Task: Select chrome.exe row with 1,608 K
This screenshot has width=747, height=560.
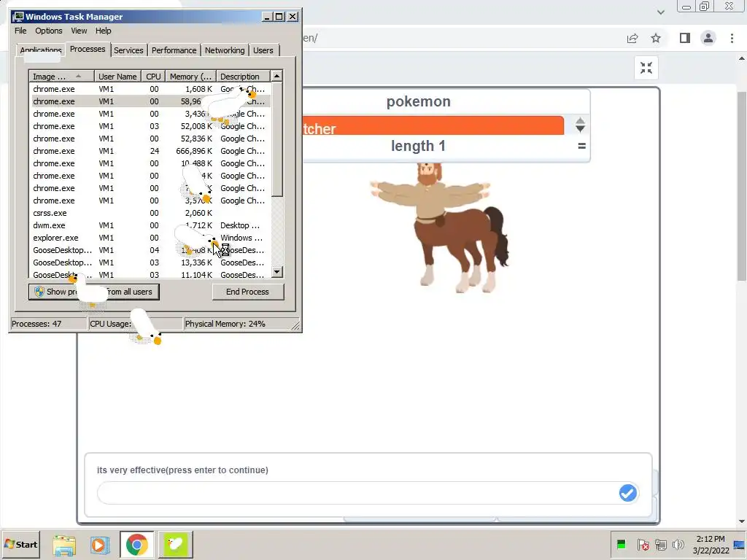Action: 149,89
